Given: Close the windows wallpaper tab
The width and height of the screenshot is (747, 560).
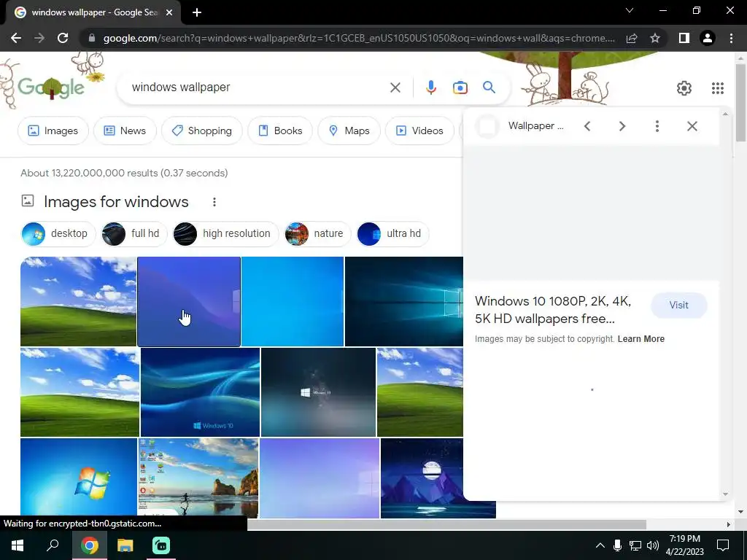Looking at the screenshot, I should (169, 12).
